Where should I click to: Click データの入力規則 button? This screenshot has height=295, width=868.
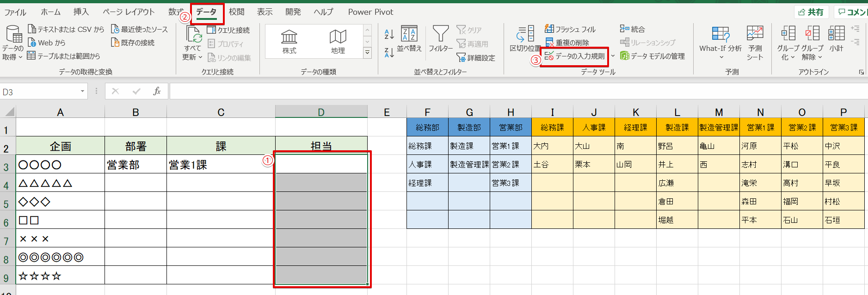click(575, 56)
